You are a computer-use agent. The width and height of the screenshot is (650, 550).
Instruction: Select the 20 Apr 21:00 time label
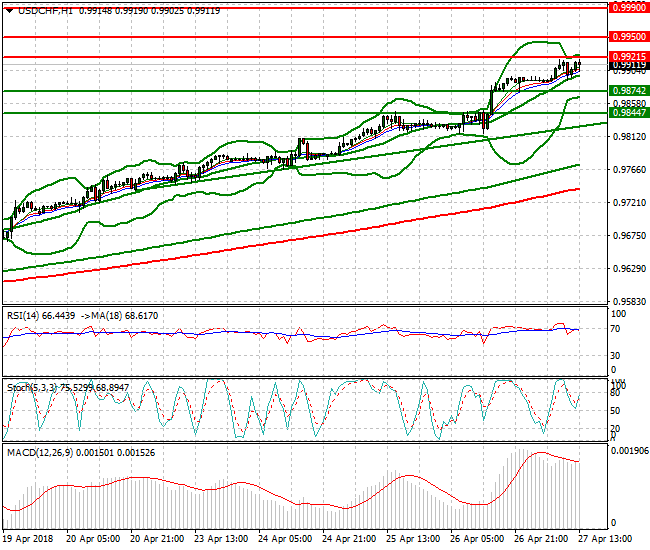[x=157, y=539]
